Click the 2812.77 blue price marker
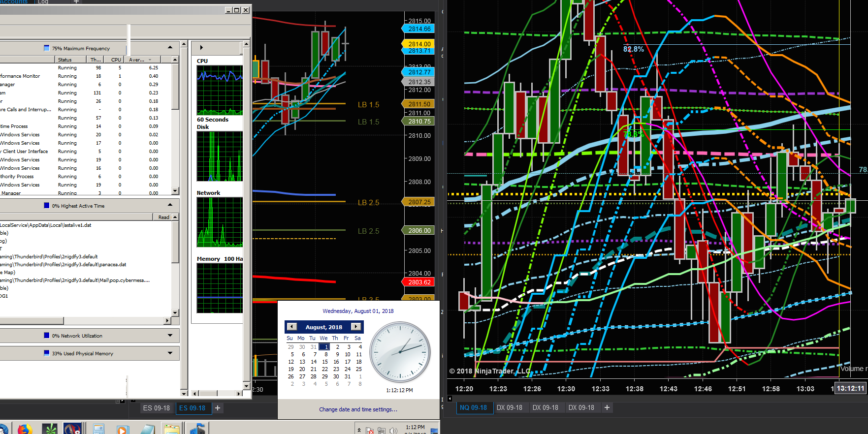This screenshot has height=434, width=868. pyautogui.click(x=419, y=72)
